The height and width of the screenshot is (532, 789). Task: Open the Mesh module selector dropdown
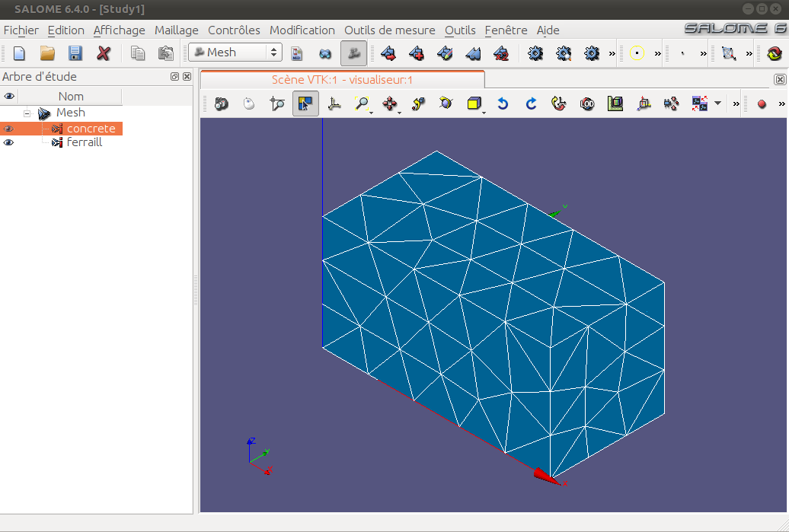click(x=235, y=53)
